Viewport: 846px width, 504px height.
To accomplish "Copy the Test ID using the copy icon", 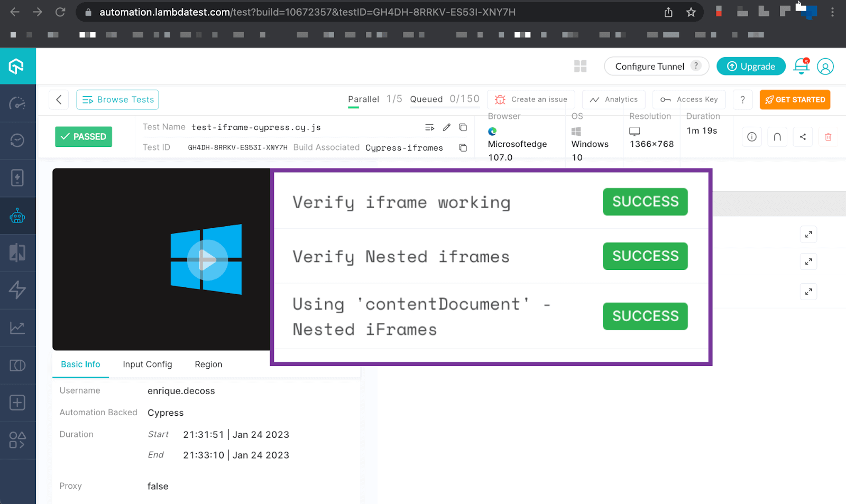I will (x=463, y=148).
